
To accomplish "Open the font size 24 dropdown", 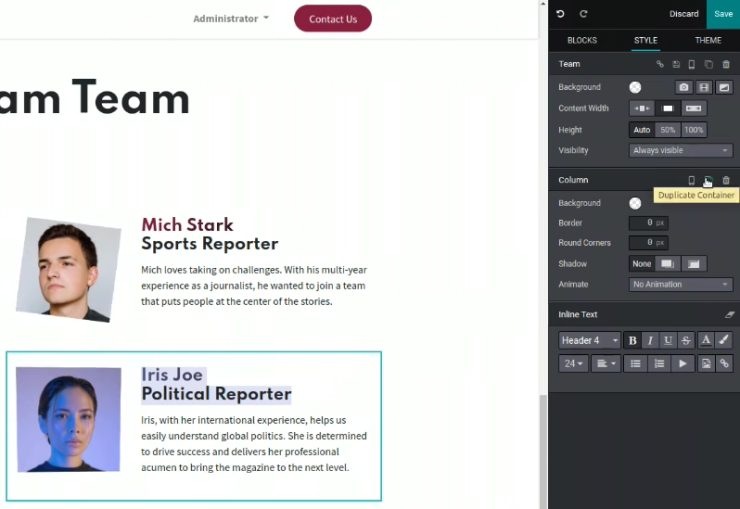I will (x=573, y=364).
